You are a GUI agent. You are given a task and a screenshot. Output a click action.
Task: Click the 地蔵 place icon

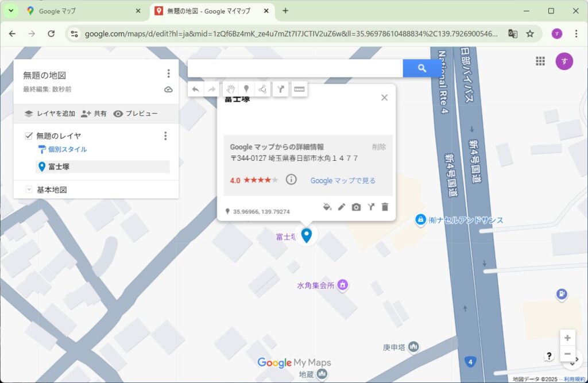pos(322,374)
